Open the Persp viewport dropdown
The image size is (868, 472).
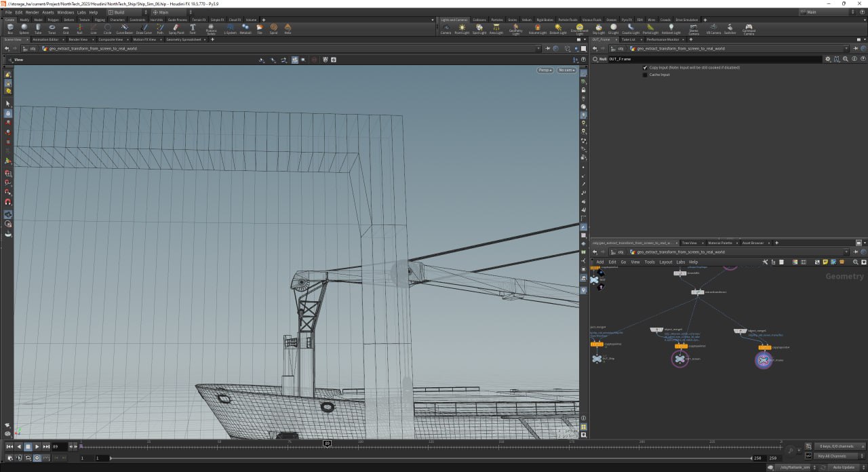point(545,70)
